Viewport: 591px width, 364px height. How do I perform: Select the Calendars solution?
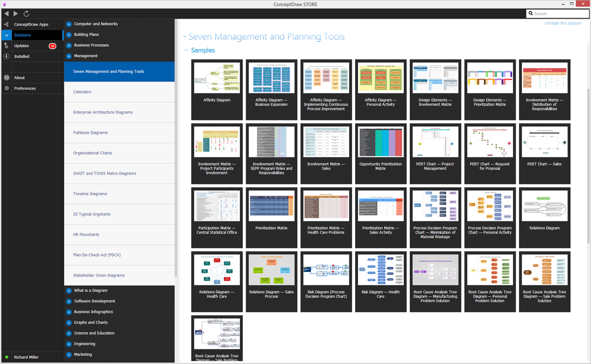tap(119, 92)
